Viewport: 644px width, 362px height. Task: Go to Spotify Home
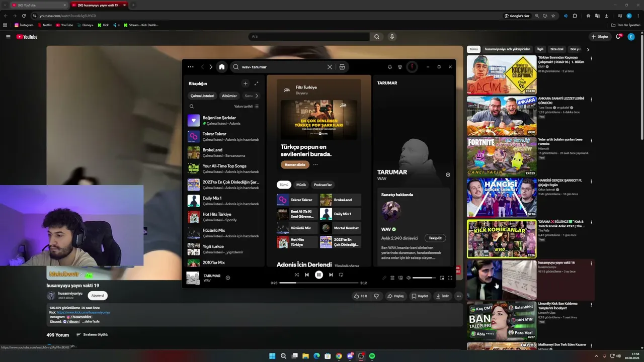[222, 67]
